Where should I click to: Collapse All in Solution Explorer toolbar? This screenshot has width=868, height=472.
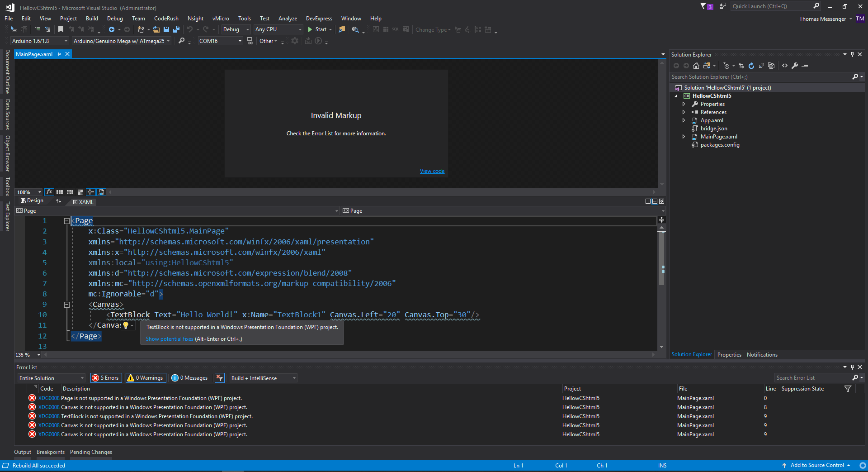(761, 66)
